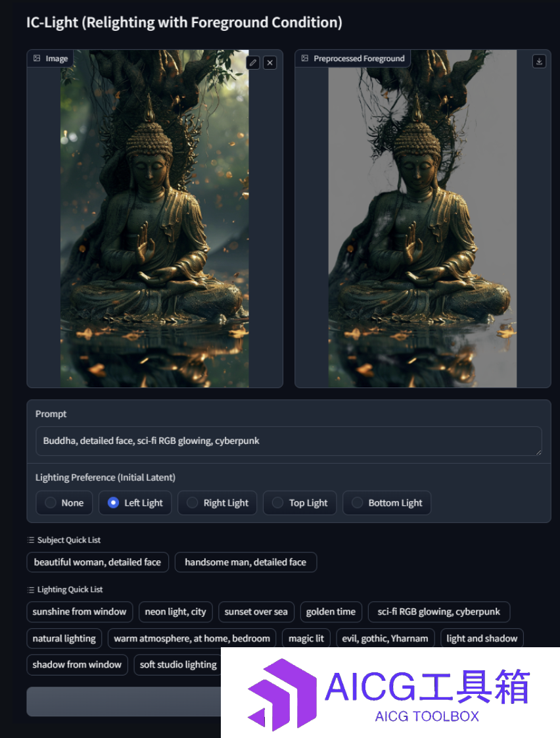Viewport: 560px width, 738px height.
Task: Click the uploaded Buddha image thumbnail
Action: [154, 218]
